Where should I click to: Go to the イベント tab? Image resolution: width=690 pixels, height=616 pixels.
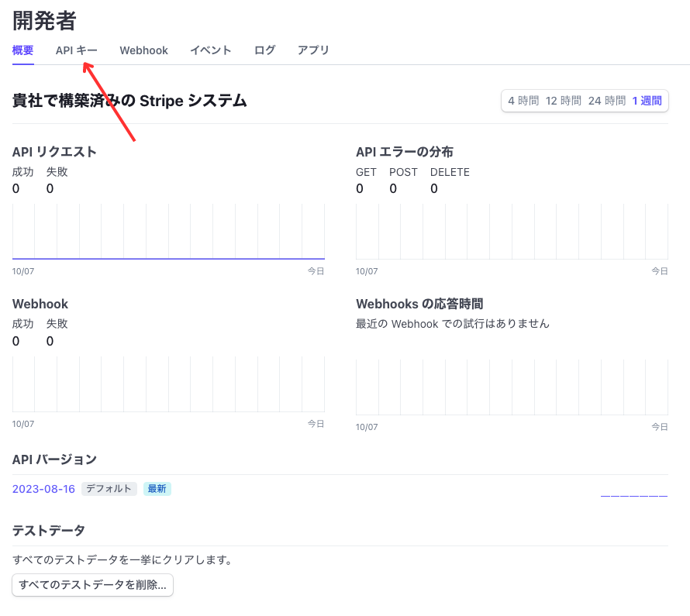tap(210, 50)
